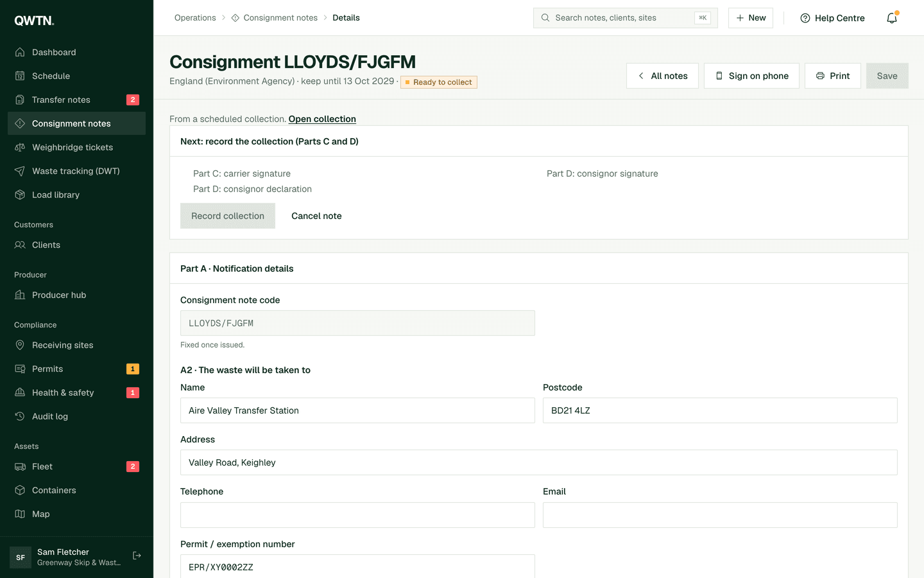The image size is (924, 578).
Task: Click the Ready to collect status badge
Action: [x=439, y=82]
